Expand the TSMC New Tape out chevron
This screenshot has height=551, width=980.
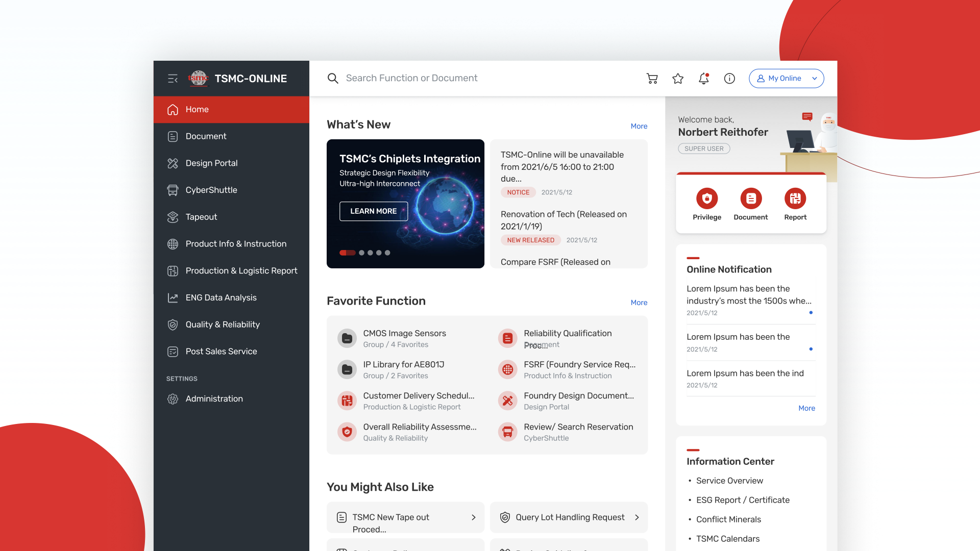click(474, 517)
